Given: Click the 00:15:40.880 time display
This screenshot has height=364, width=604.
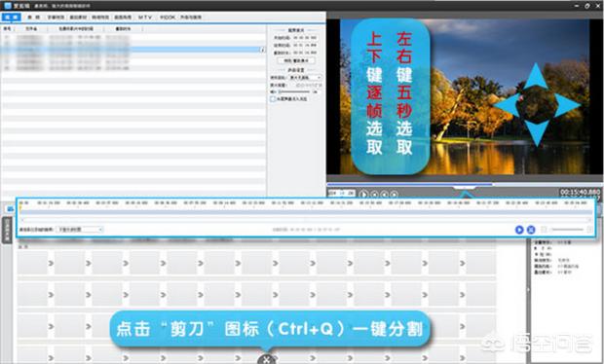Looking at the screenshot, I should pyautogui.click(x=580, y=192).
